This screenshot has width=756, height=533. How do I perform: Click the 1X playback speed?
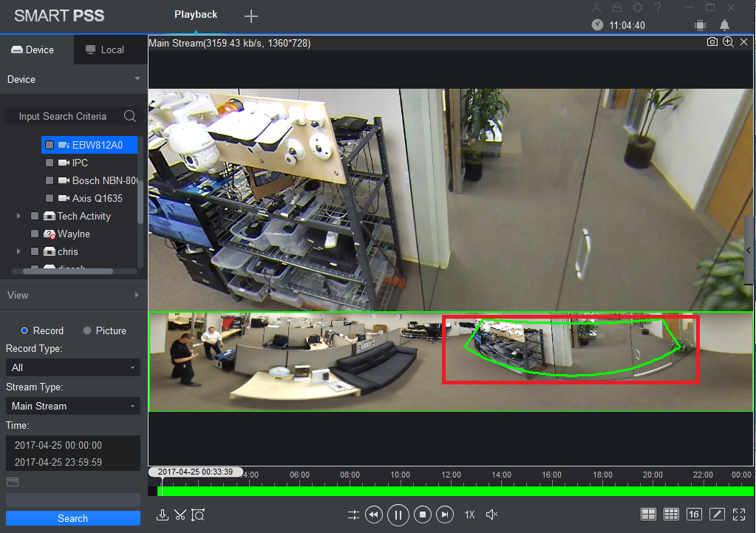coord(469,515)
